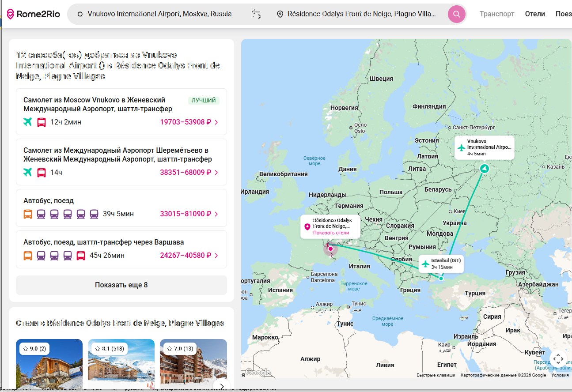Swap origin and destination arrows
Screen dimensions: 572x392
pyautogui.click(x=257, y=14)
